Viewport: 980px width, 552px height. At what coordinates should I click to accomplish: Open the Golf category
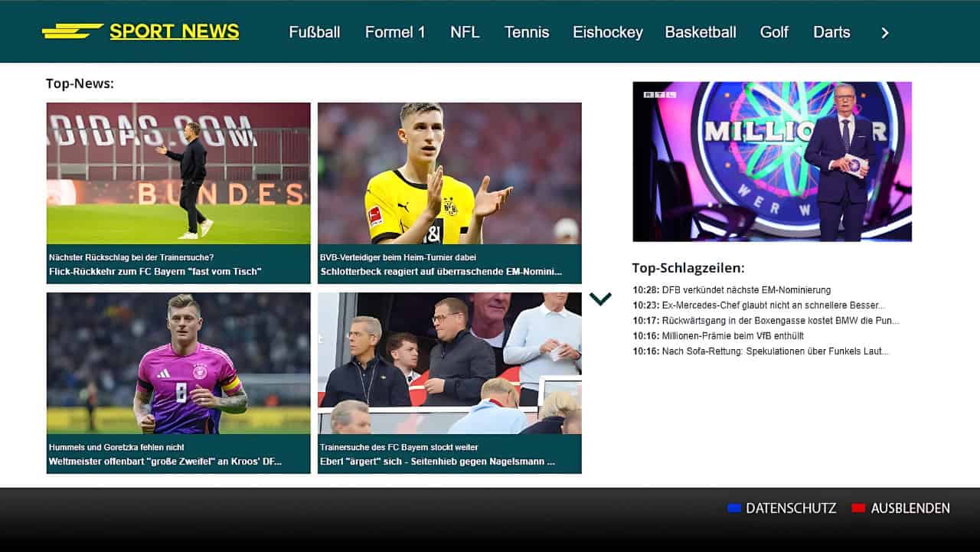pyautogui.click(x=774, y=32)
